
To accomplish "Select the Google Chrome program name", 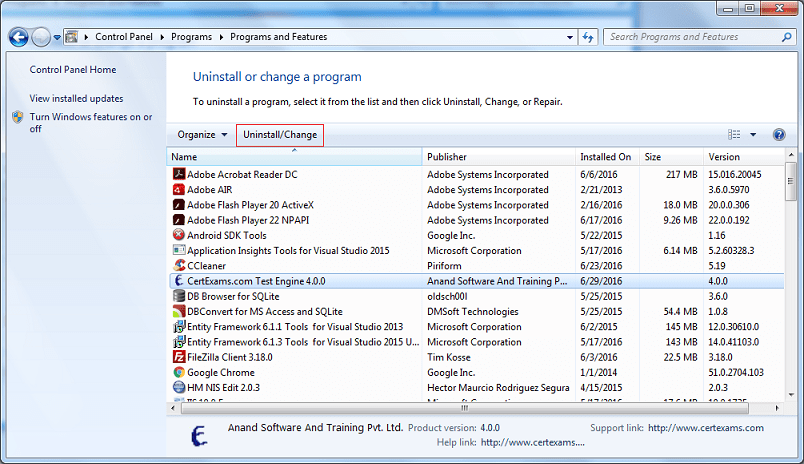I will pos(220,372).
